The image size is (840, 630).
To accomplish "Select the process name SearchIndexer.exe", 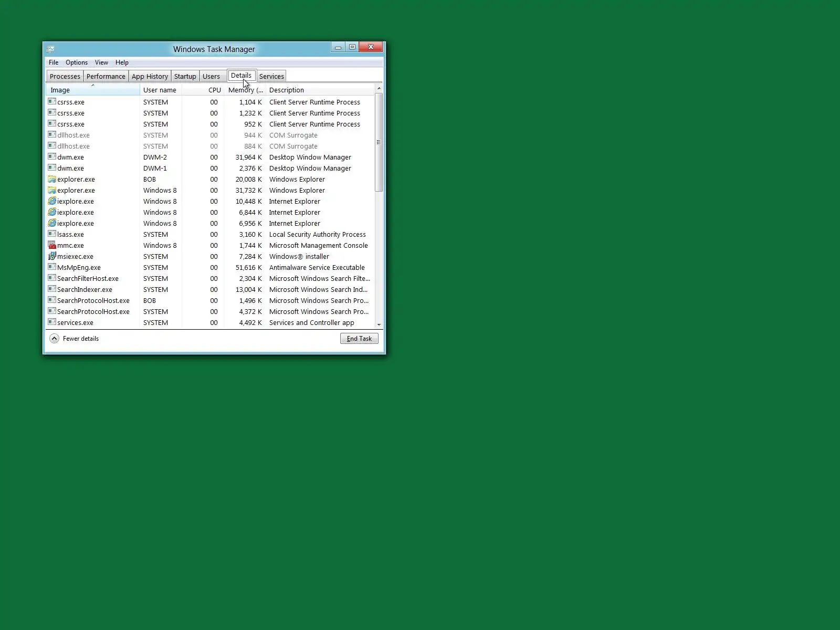I will point(85,289).
